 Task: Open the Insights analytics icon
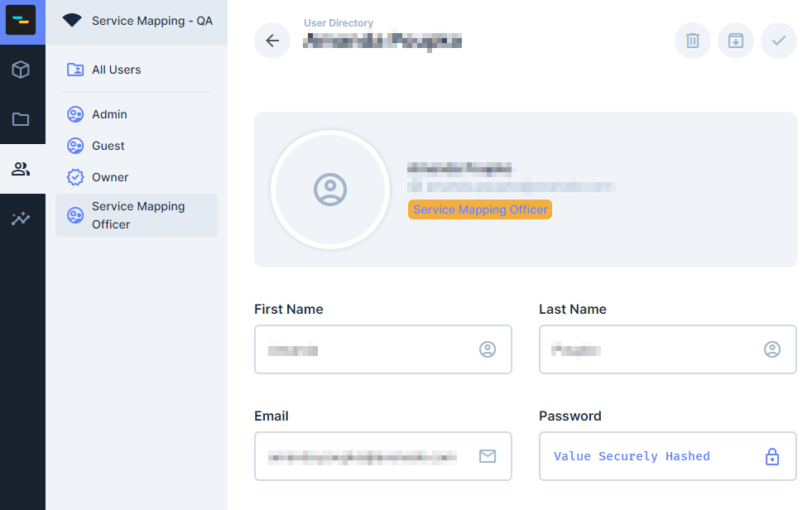pos(21,219)
